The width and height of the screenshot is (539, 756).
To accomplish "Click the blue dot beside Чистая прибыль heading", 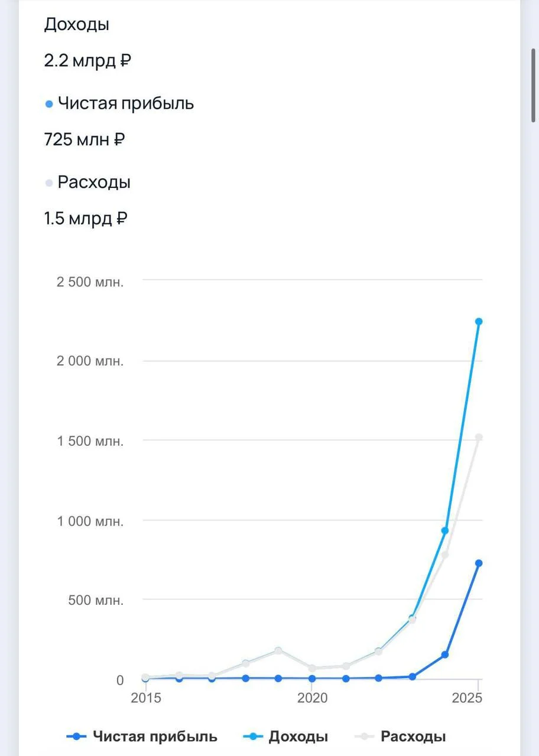I will coord(49,104).
